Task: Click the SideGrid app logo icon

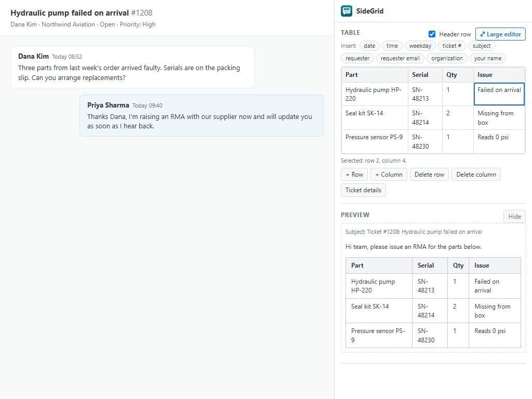Action: [347, 11]
